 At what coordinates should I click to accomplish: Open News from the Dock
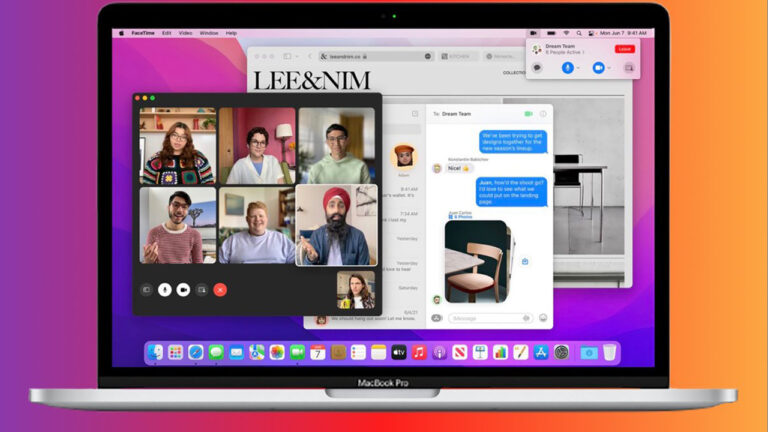click(x=460, y=353)
